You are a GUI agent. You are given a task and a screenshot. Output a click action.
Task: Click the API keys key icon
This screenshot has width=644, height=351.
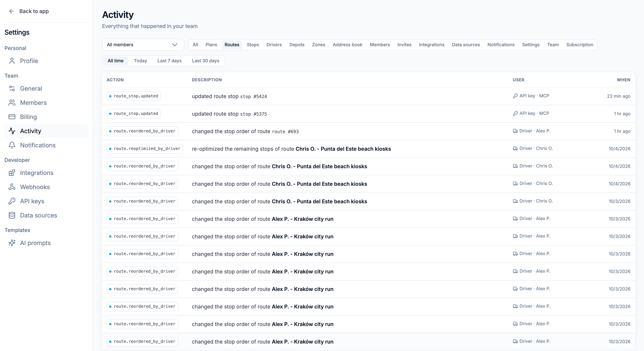tap(12, 201)
